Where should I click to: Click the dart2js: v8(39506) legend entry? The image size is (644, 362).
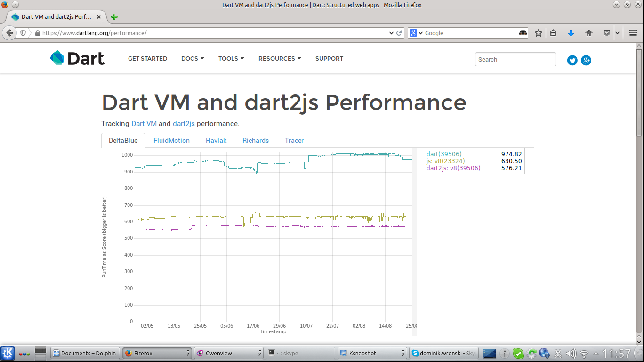pyautogui.click(x=453, y=168)
